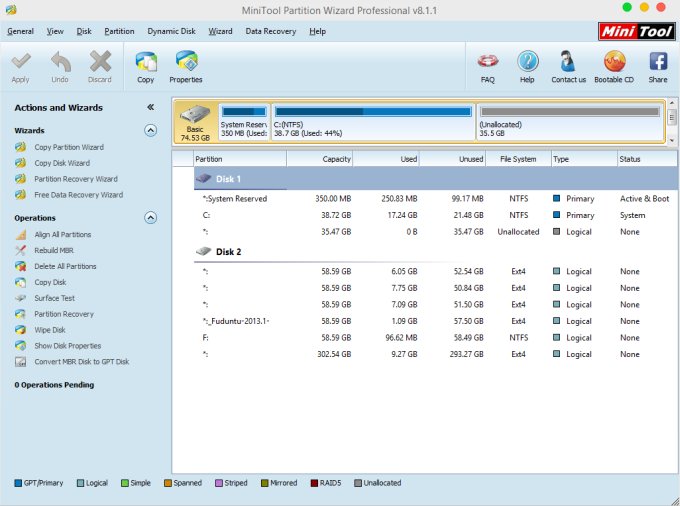Image resolution: width=680 pixels, height=506 pixels.
Task: Sort by the File System column header
Action: [x=518, y=159]
